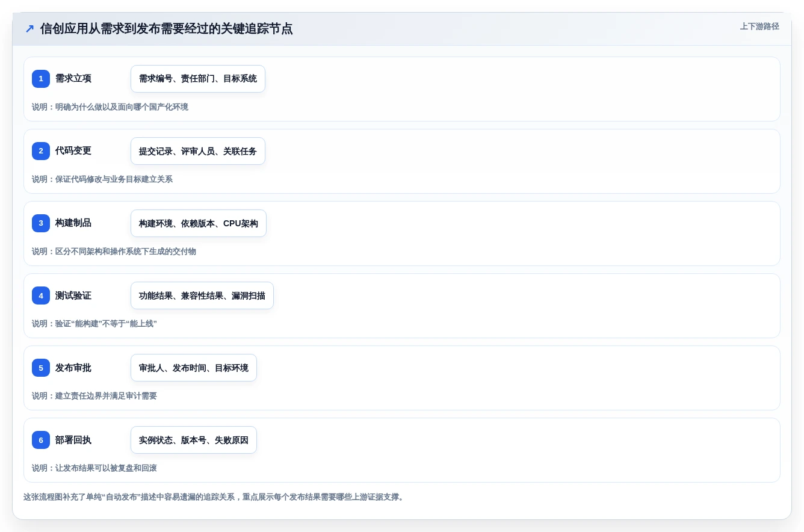Click step number badge 1
The image size is (804, 532).
41,79
